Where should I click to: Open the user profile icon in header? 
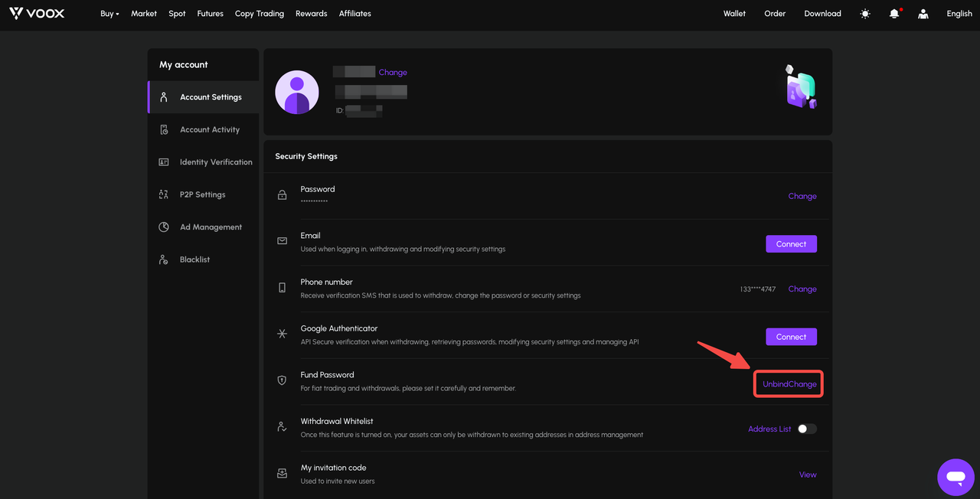(x=923, y=14)
